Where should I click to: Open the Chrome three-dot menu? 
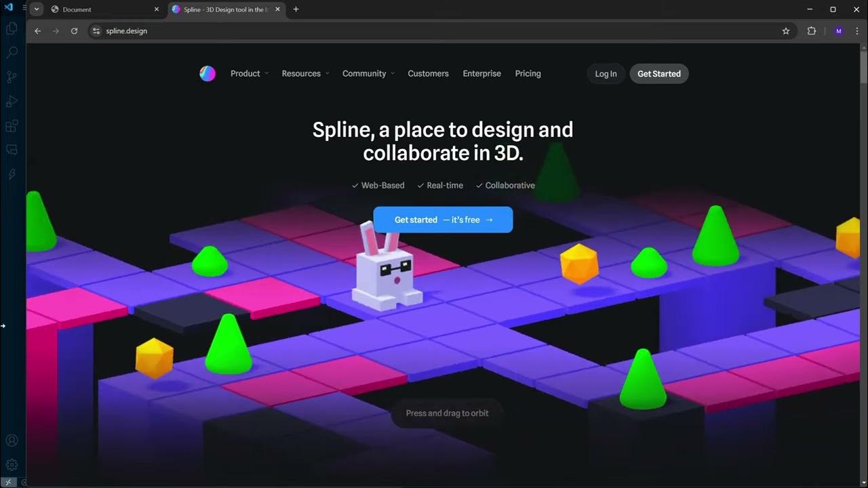(857, 31)
